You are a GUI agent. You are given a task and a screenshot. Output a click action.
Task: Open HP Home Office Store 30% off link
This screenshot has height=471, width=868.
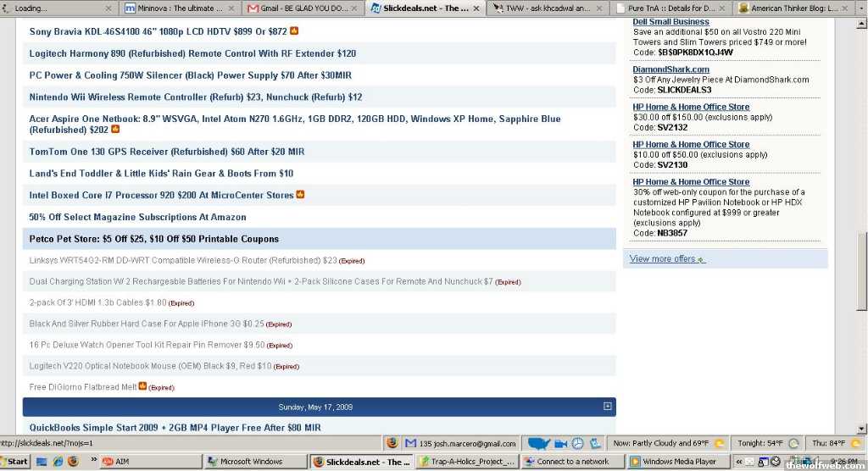[691, 182]
